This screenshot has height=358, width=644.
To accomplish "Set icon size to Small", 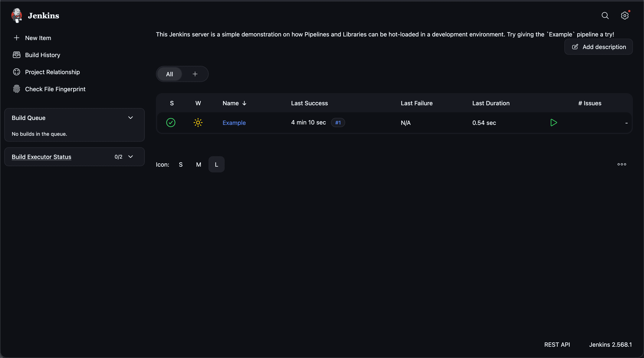I will [181, 164].
